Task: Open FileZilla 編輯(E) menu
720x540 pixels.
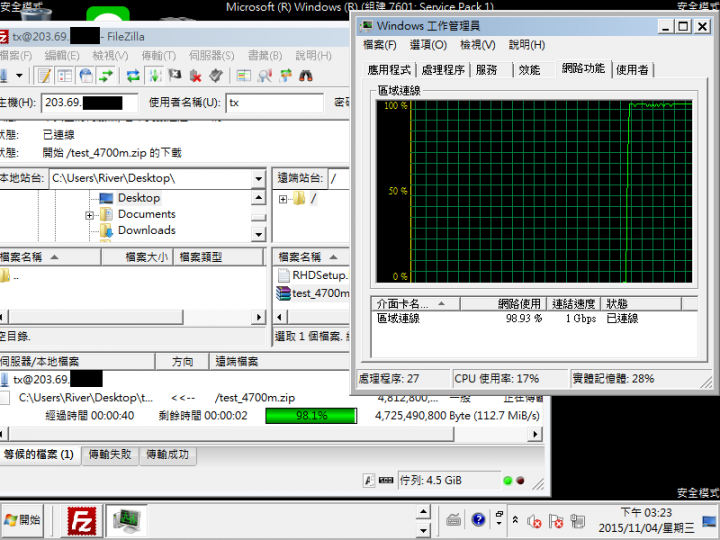Action: coord(62,56)
